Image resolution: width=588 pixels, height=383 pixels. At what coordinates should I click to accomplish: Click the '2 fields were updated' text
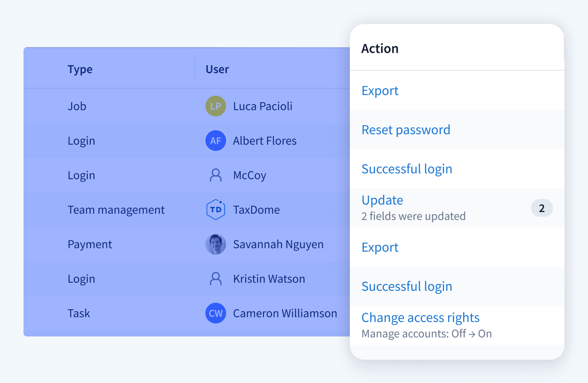click(x=414, y=216)
